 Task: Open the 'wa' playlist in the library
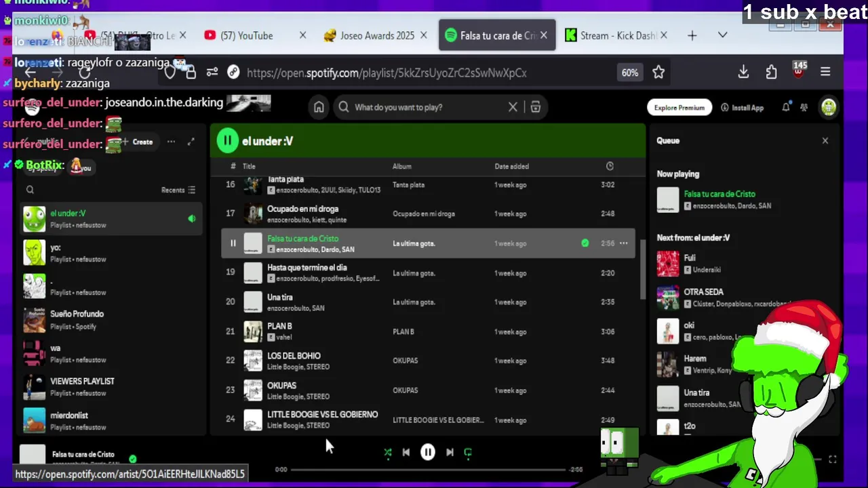[x=112, y=354]
